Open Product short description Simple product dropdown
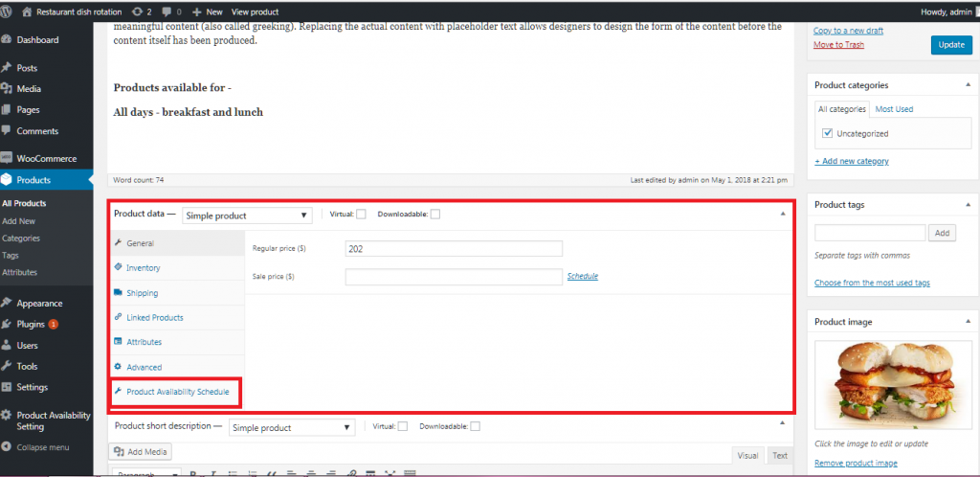The image size is (980, 477). coord(291,427)
